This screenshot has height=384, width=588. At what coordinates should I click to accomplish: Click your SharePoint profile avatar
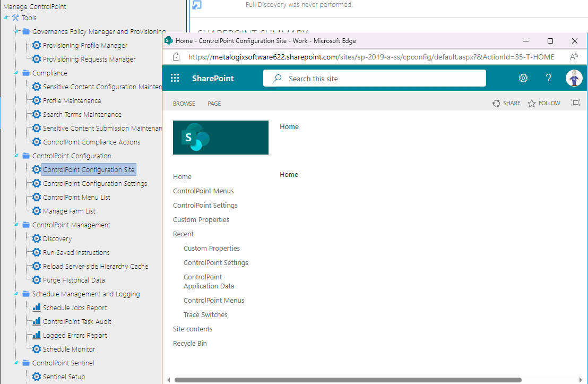[x=574, y=78]
